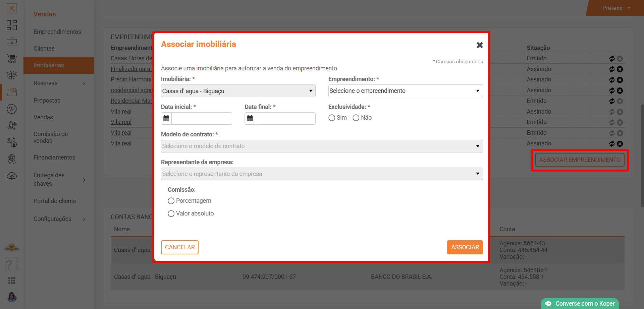Go to Empreendimentos menu item
This screenshot has height=309, width=644.
57,32
